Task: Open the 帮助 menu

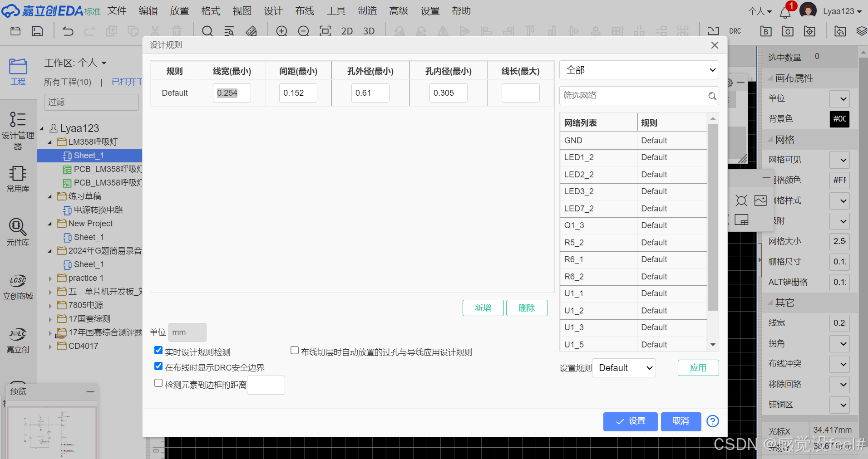Action: click(x=461, y=11)
